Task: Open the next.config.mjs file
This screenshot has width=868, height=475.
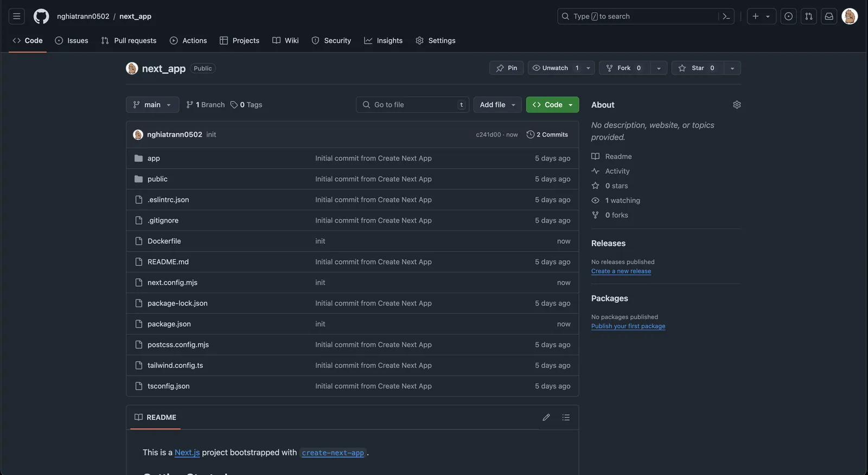Action: coord(173,283)
